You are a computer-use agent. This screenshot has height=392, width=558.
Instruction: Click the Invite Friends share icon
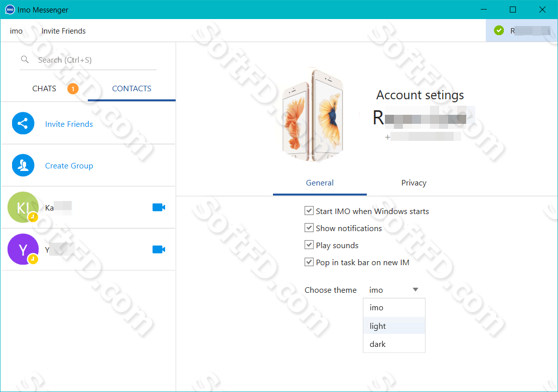point(23,123)
